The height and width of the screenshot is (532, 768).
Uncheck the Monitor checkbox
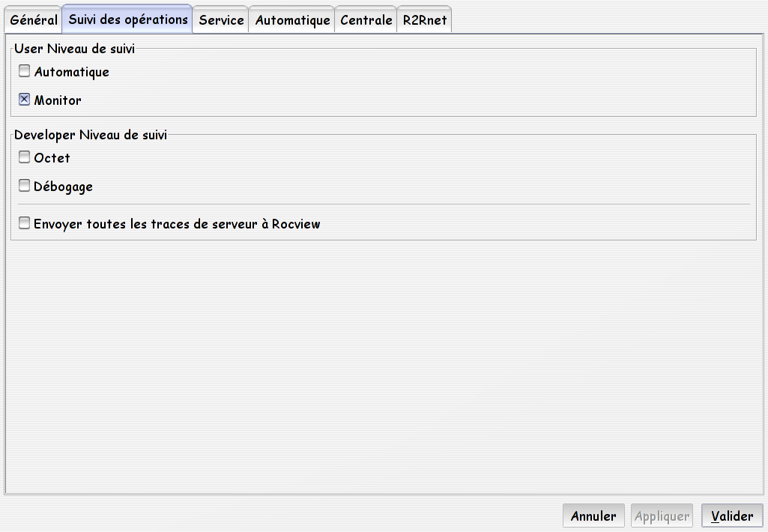tap(24, 100)
